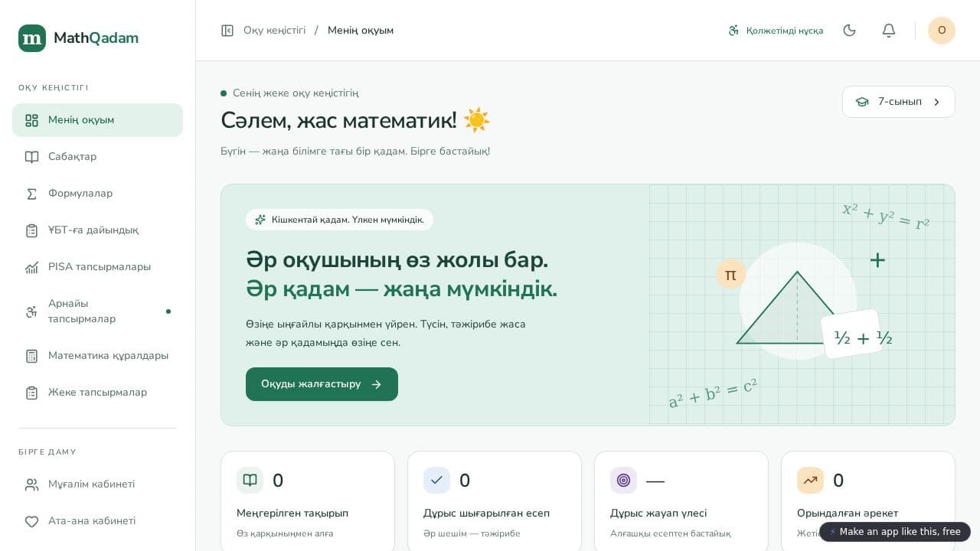The image size is (980, 551).
Task: Click the Дұрыс шығарылған есеп label
Action: coord(486,514)
